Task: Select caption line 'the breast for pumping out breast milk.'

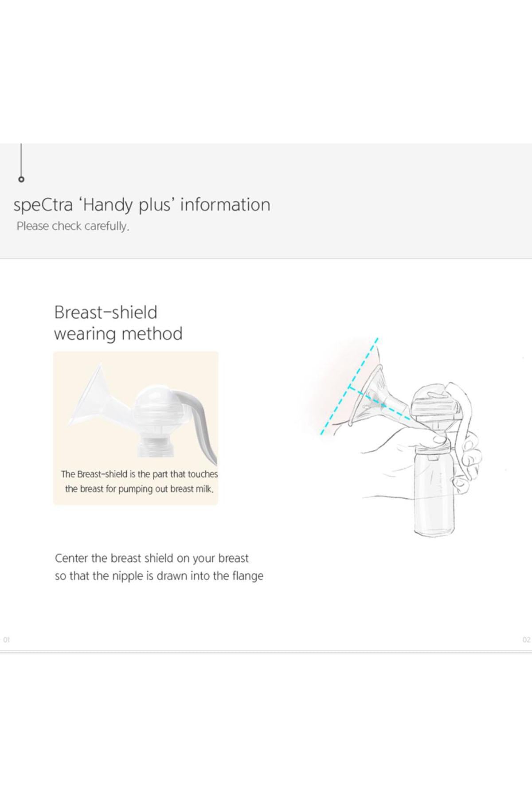Action: pyautogui.click(x=139, y=489)
